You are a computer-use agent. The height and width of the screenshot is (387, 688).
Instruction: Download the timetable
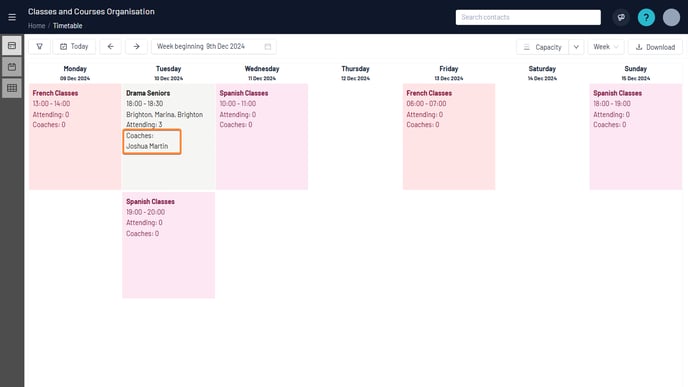(x=655, y=47)
